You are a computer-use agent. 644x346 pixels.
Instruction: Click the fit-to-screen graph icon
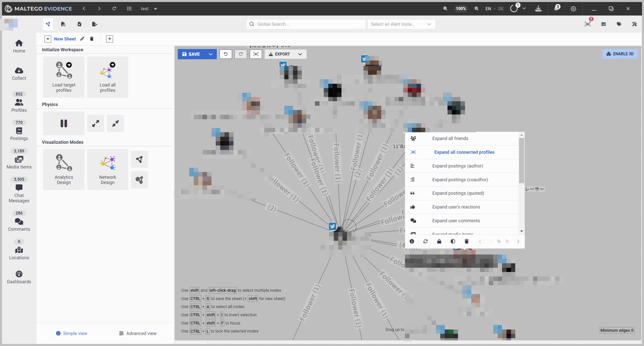[x=256, y=54]
